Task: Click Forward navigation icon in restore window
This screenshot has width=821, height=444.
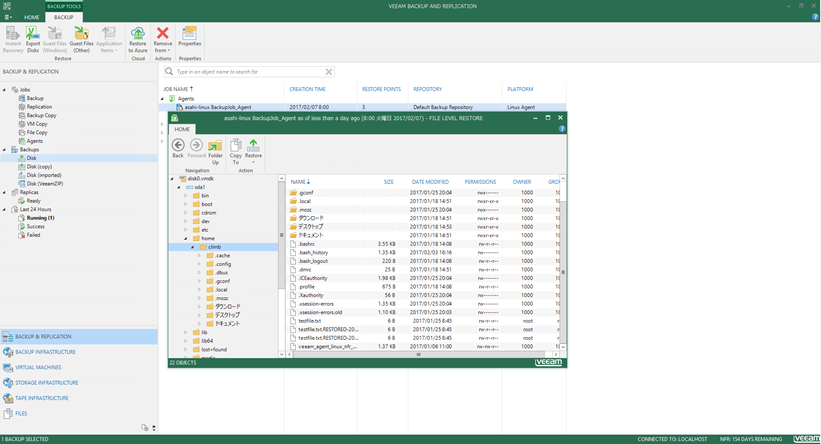Action: [196, 148]
